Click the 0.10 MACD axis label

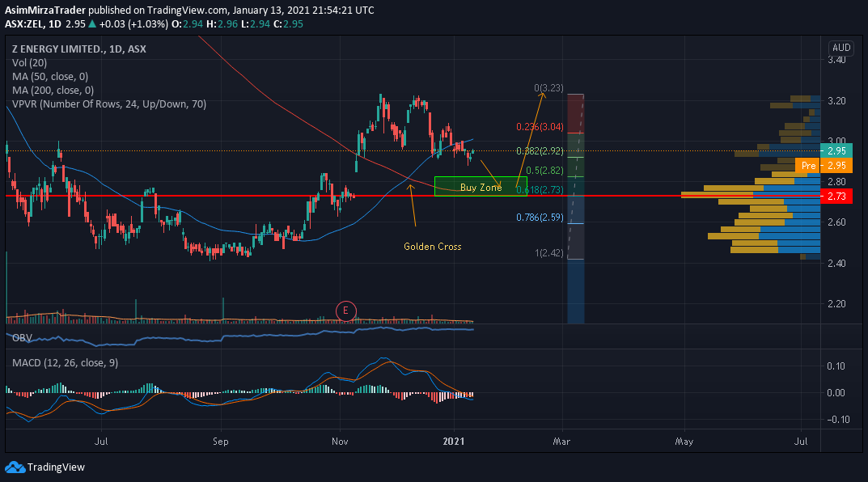[836, 366]
